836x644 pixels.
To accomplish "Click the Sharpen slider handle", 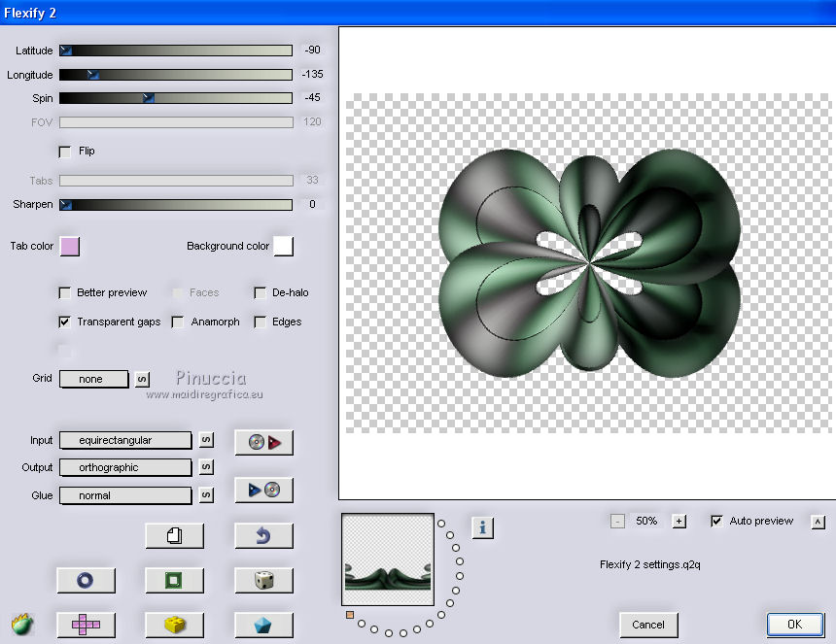I will click(65, 205).
